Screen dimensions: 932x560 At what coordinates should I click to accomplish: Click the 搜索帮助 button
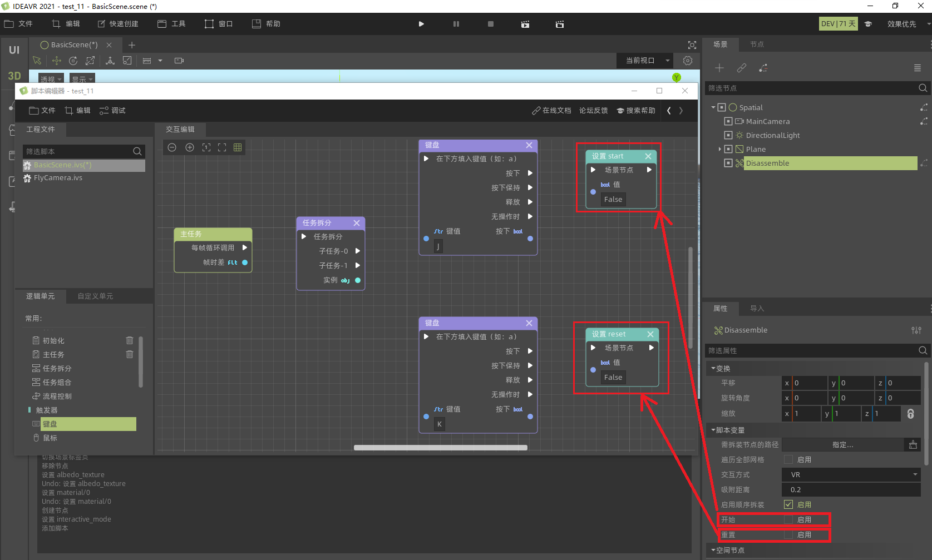point(636,111)
